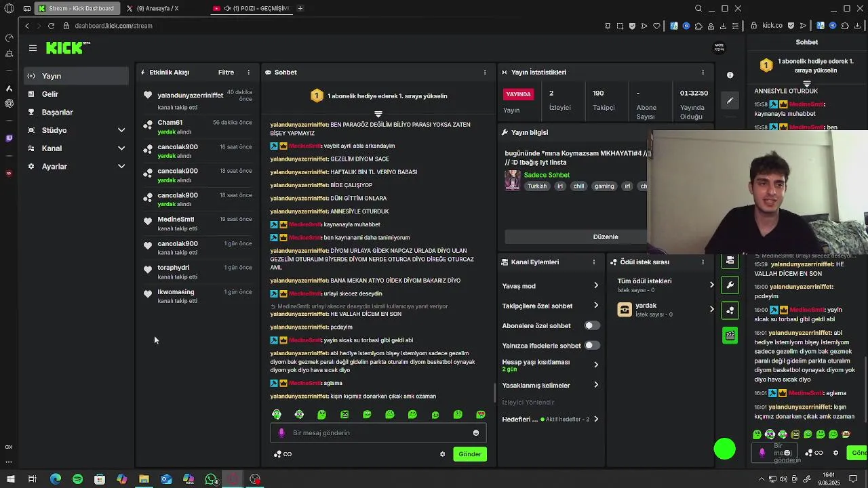Select Yayın in the sidebar
The width and height of the screenshot is (868, 488).
point(76,76)
